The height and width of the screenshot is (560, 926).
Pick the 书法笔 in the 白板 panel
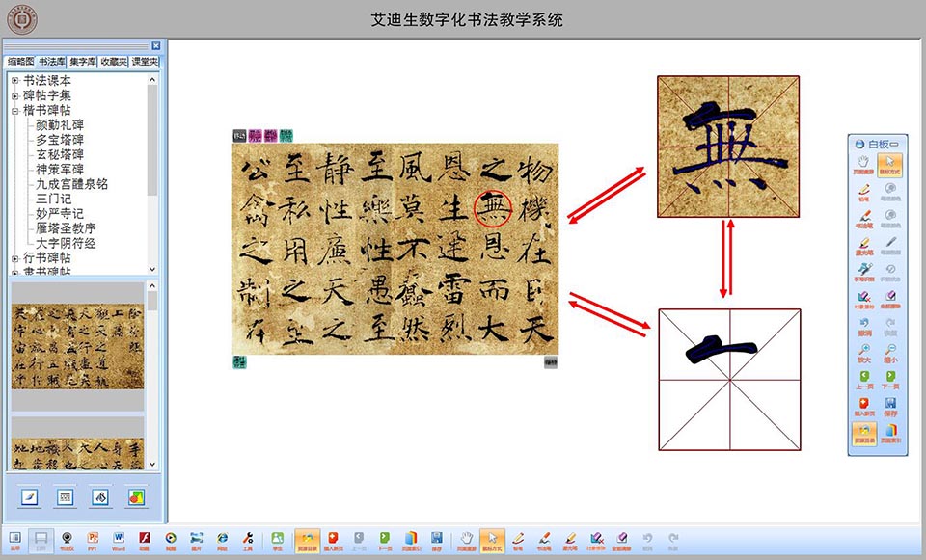tap(864, 219)
